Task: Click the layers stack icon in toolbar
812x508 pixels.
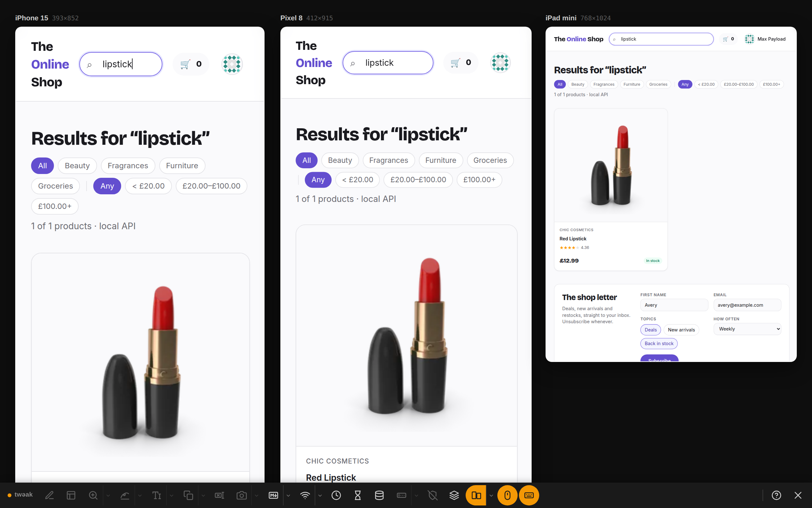Action: pyautogui.click(x=454, y=495)
